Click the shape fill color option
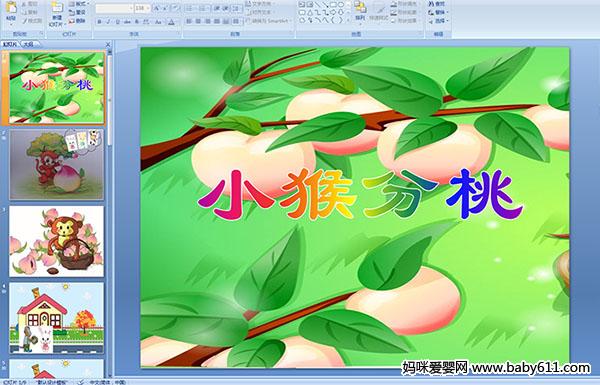The width and height of the screenshot is (600, 385). click(404, 4)
